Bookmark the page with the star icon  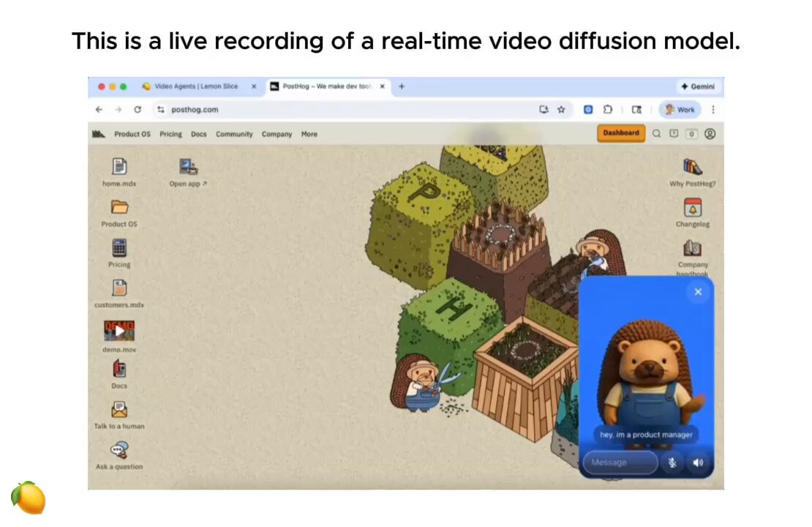click(x=561, y=109)
